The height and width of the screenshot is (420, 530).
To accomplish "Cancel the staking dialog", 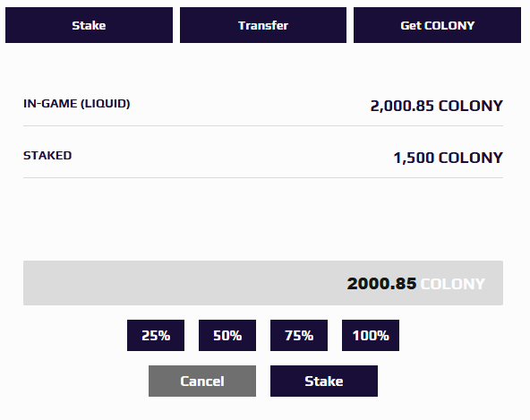I will (202, 381).
